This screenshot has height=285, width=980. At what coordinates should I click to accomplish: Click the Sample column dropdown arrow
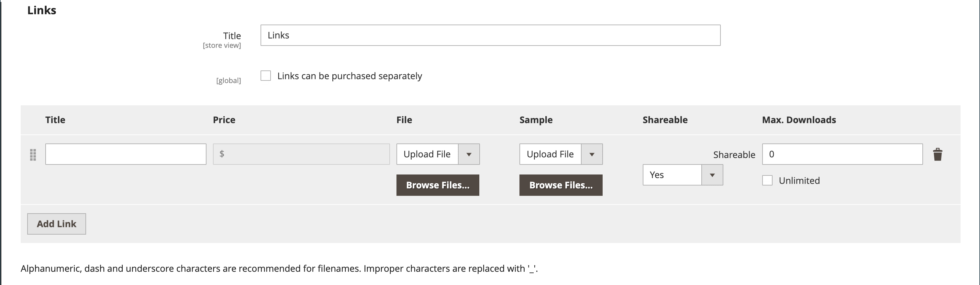tap(592, 154)
